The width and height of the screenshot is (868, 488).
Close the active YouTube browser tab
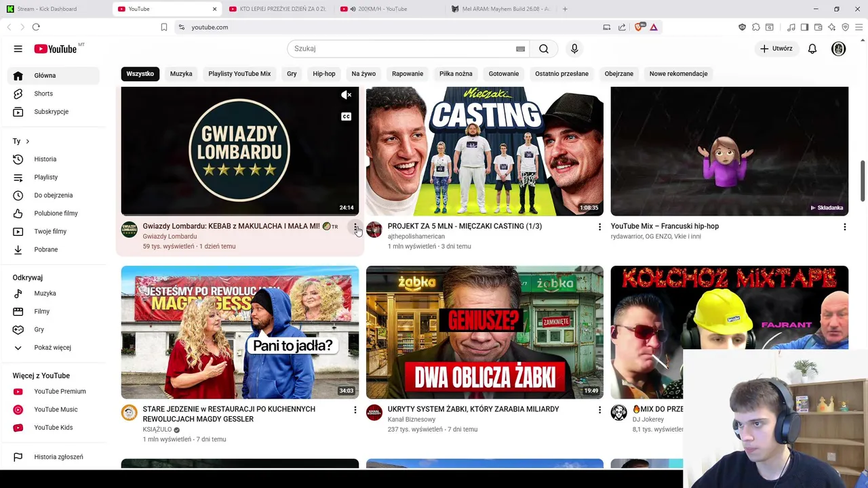(214, 9)
